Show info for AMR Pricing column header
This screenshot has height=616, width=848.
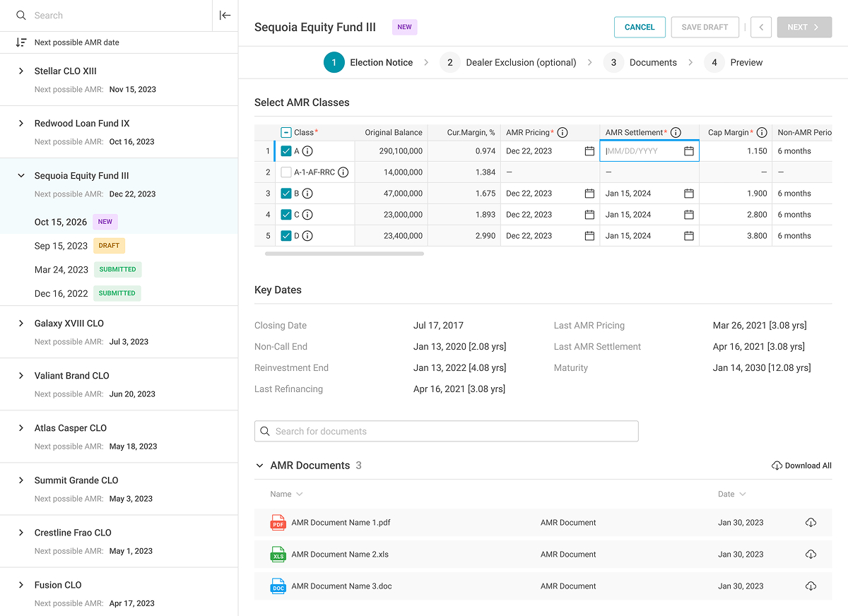[x=563, y=133]
